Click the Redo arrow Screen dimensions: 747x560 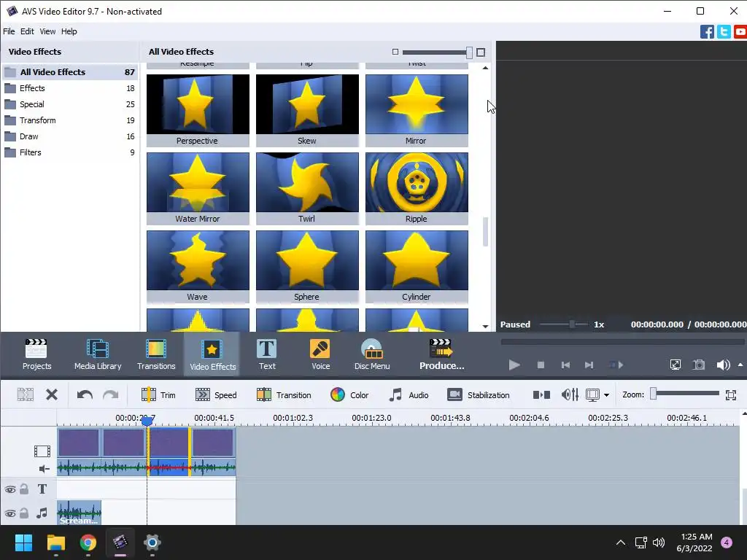(111, 394)
